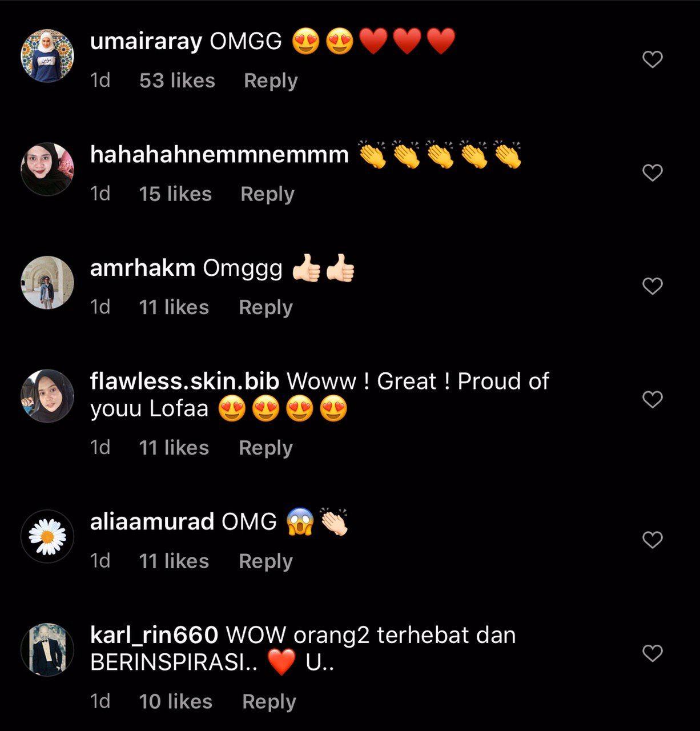Like aliaamurad's OMG comment
The height and width of the screenshot is (731, 700).
[652, 539]
